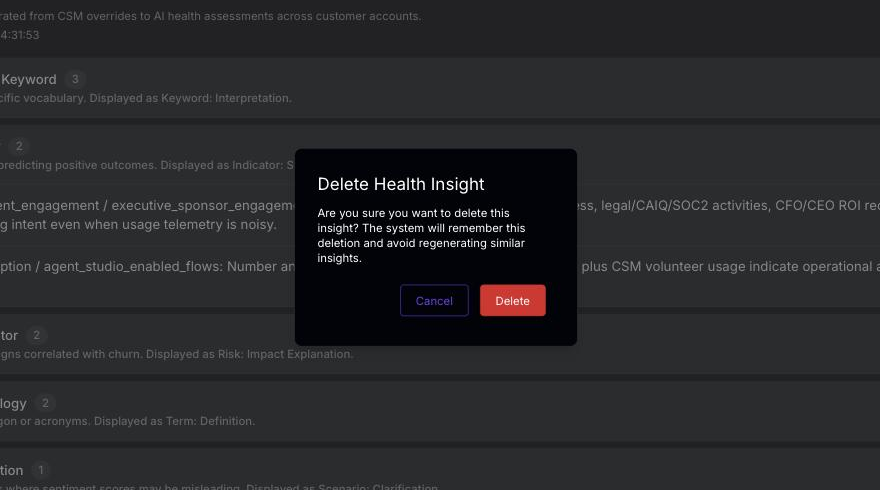Select the executive_sponsor_engagement insight row
Viewport: 880px width, 490px height.
(440, 215)
